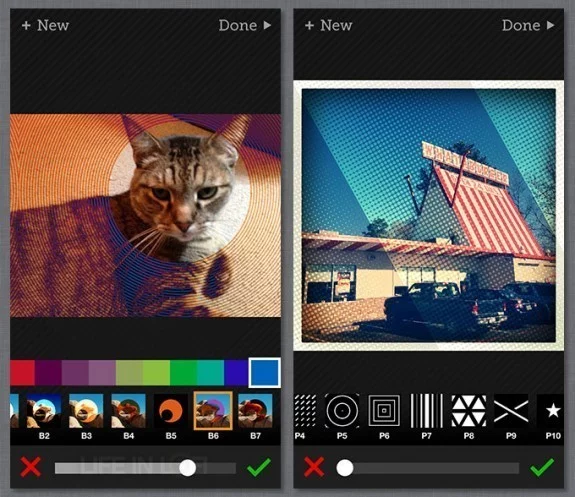This screenshot has width=575, height=497.
Task: Click the left screen intensity slider handle
Action: click(187, 468)
